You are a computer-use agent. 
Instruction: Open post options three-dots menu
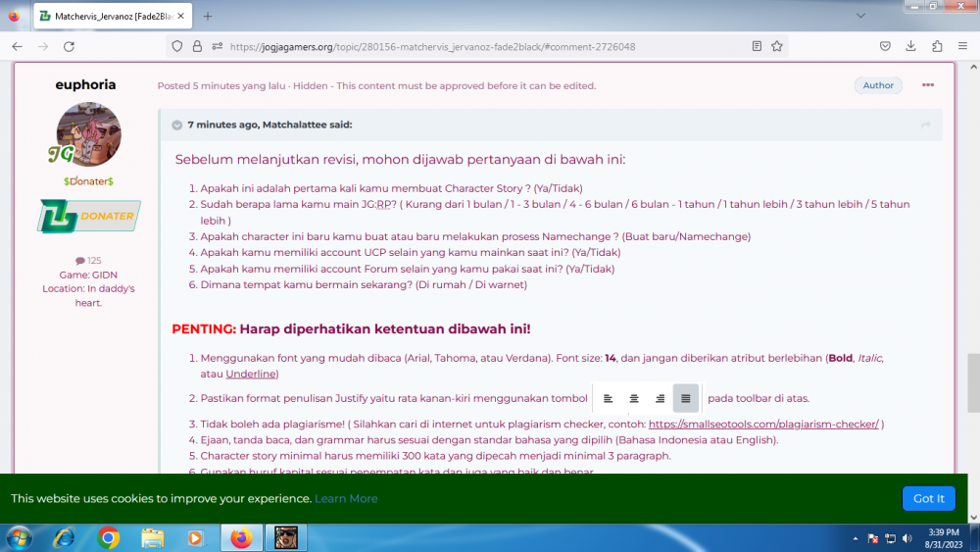(x=927, y=85)
